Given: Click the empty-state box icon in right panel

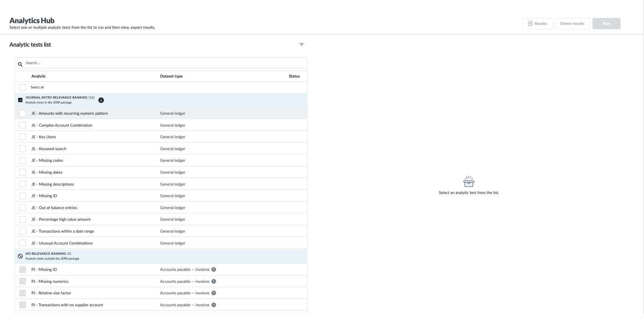Looking at the screenshot, I should (468, 182).
